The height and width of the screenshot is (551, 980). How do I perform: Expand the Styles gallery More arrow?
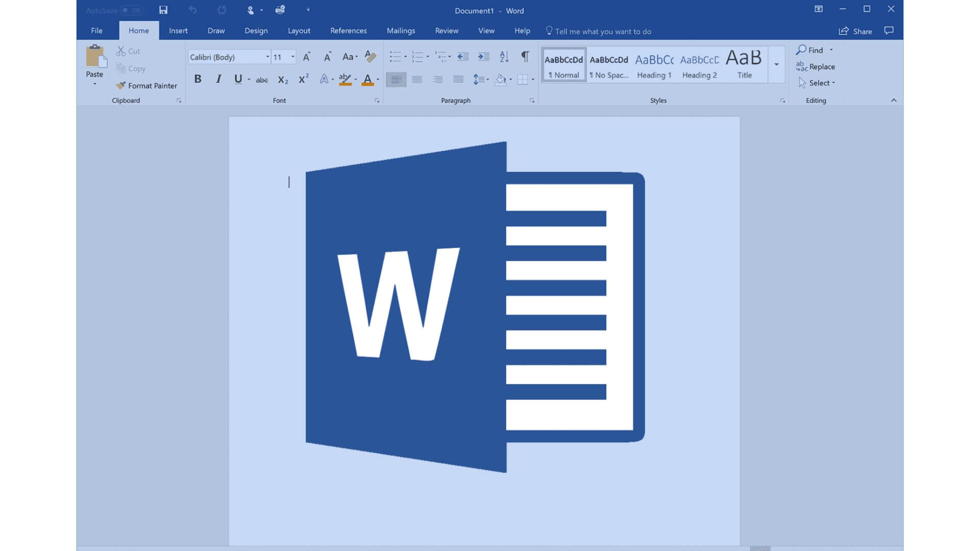776,65
